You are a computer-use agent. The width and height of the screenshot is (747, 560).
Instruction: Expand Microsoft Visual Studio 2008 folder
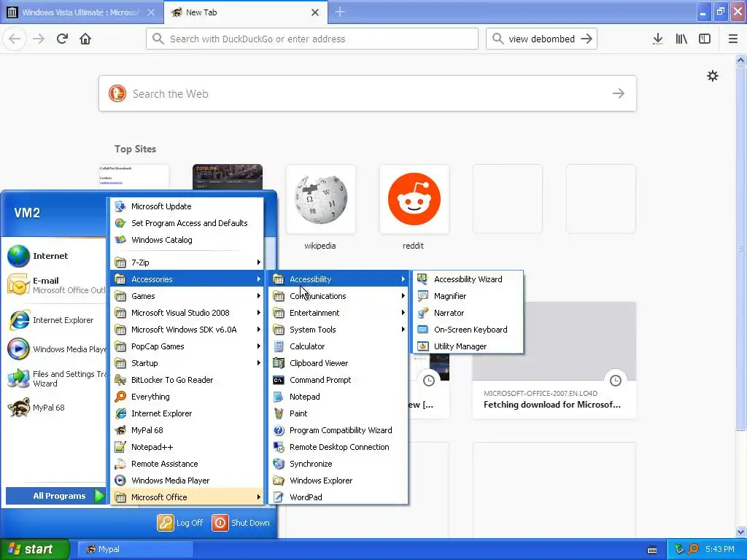pos(187,312)
